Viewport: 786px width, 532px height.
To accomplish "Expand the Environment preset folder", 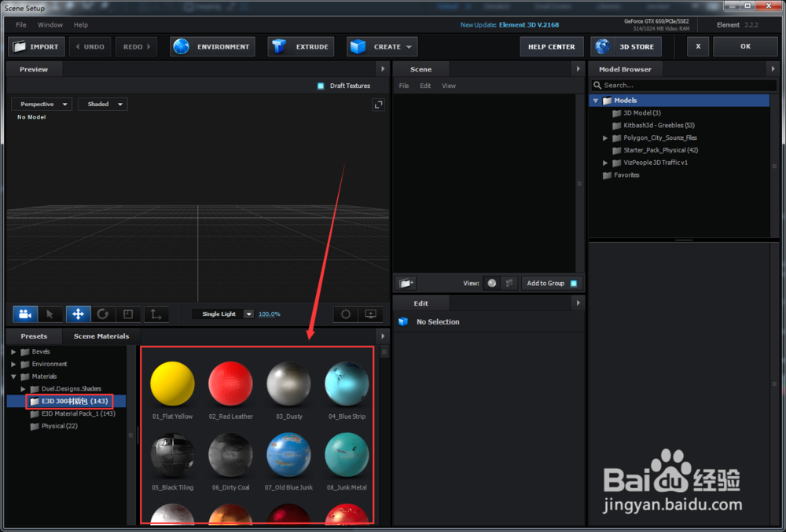I will pyautogui.click(x=13, y=364).
